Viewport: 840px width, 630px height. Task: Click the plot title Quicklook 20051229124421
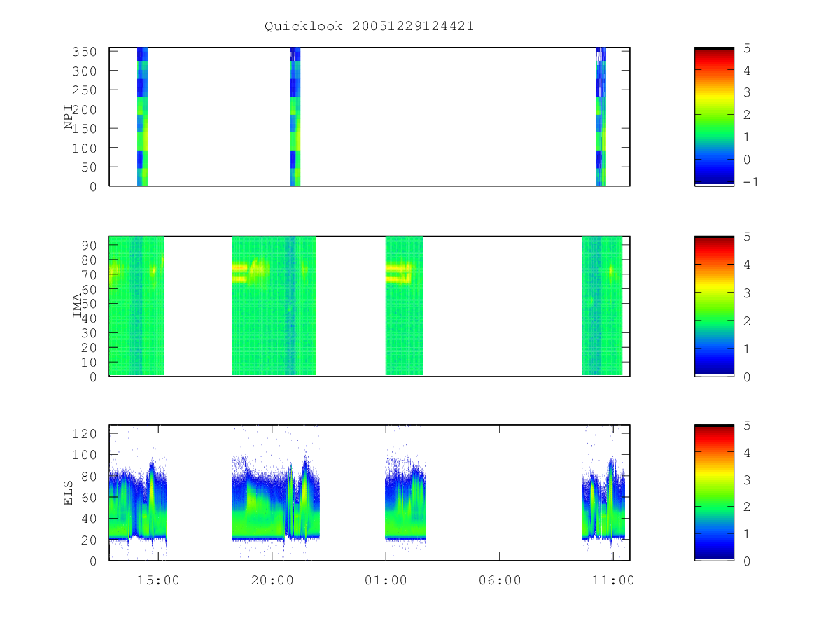tap(369, 27)
